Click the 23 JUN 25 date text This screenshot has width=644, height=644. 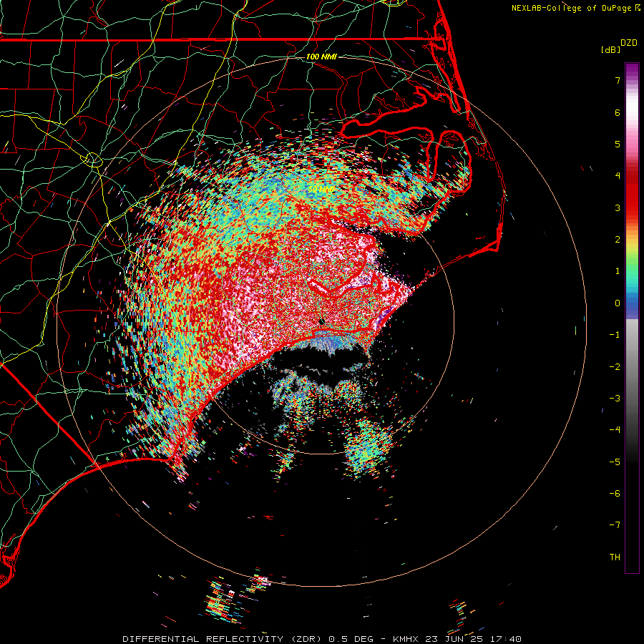456,639
